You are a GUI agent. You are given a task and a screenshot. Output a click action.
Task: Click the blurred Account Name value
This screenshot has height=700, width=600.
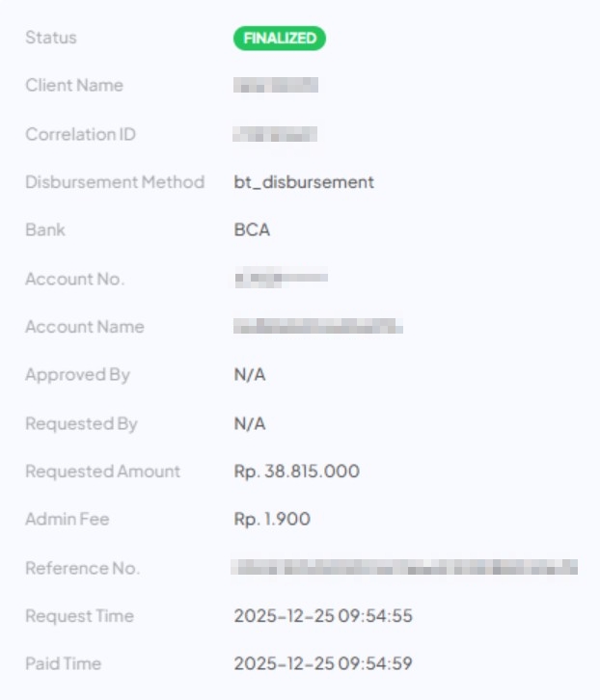[x=317, y=327]
